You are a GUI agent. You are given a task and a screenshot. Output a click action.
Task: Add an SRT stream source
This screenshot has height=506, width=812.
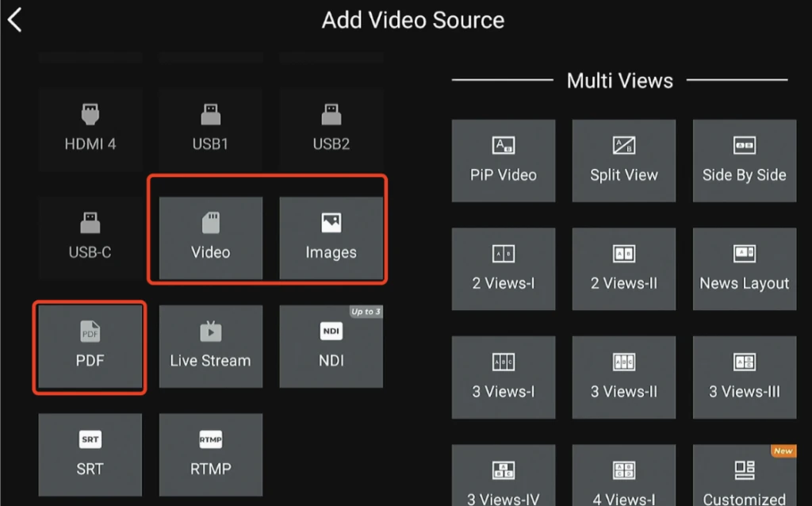click(90, 454)
